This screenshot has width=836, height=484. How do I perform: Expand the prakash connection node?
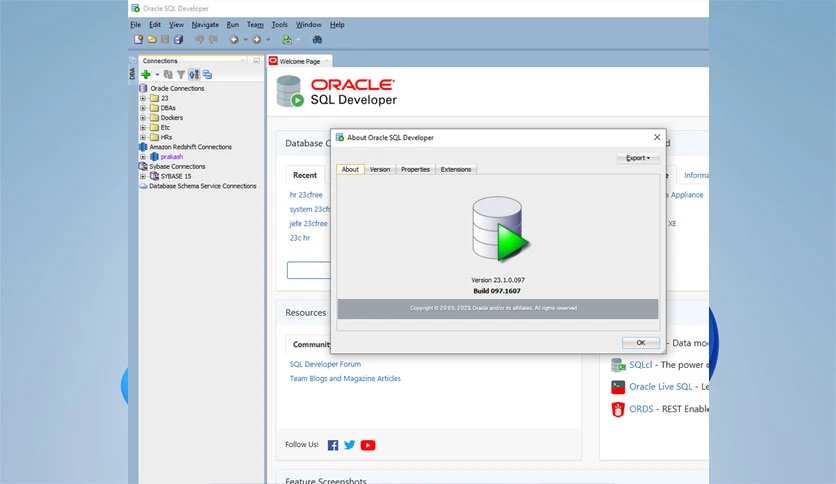(143, 157)
